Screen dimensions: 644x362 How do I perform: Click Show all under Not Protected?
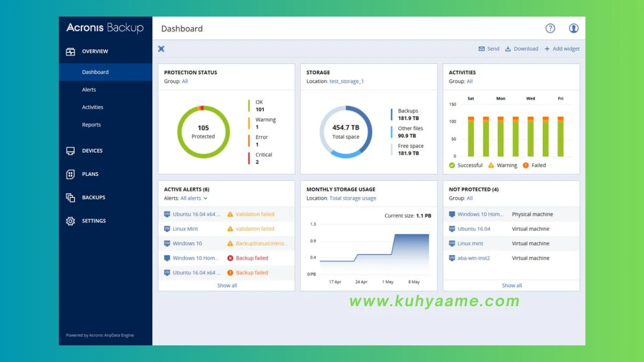(512, 286)
